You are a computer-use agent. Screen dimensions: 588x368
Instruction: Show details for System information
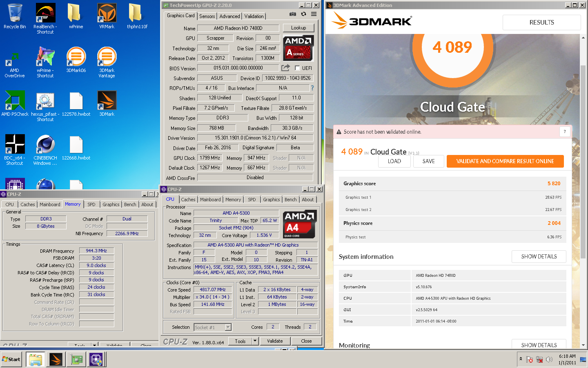(x=539, y=256)
